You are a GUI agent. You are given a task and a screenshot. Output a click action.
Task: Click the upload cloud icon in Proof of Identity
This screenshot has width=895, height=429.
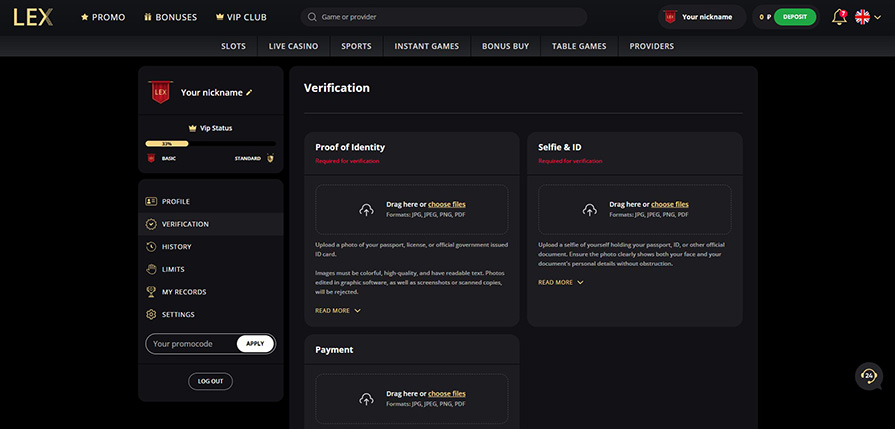click(366, 209)
